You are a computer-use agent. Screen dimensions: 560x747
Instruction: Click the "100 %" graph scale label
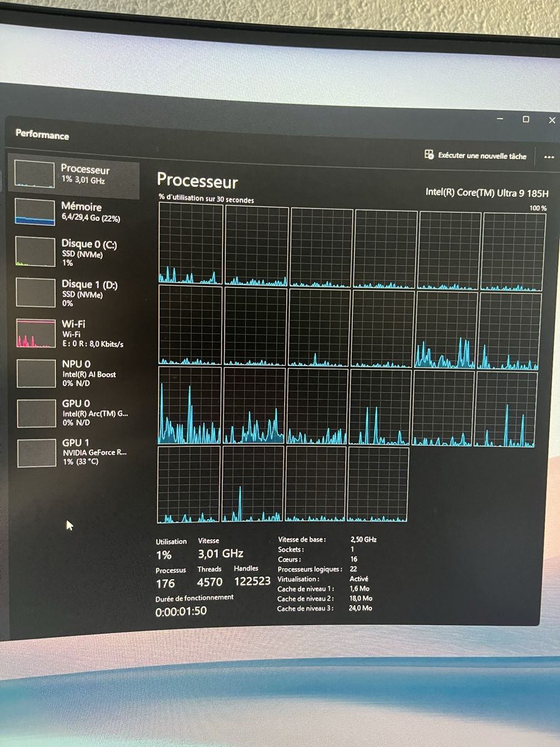click(538, 208)
